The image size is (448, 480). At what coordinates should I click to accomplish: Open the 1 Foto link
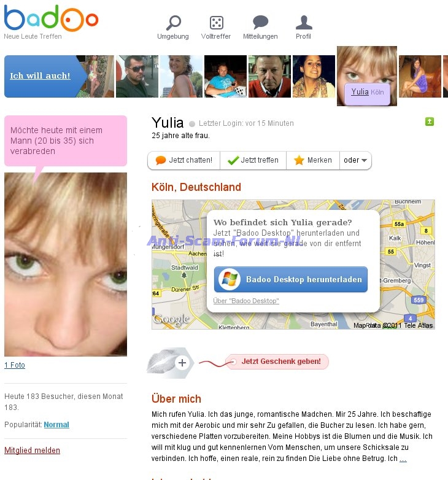pyautogui.click(x=15, y=365)
